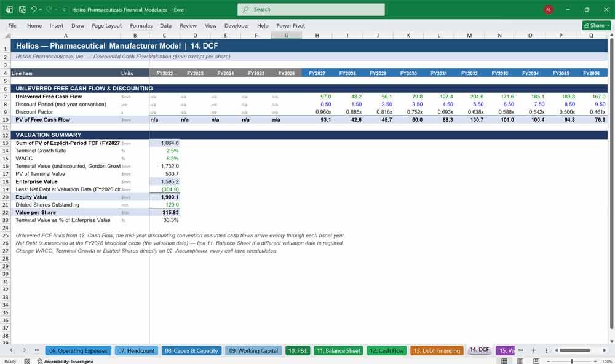Image resolution: width=615 pixels, height=364 pixels.
Task: Click previous sheet navigation arrow
Action: (x=11, y=350)
